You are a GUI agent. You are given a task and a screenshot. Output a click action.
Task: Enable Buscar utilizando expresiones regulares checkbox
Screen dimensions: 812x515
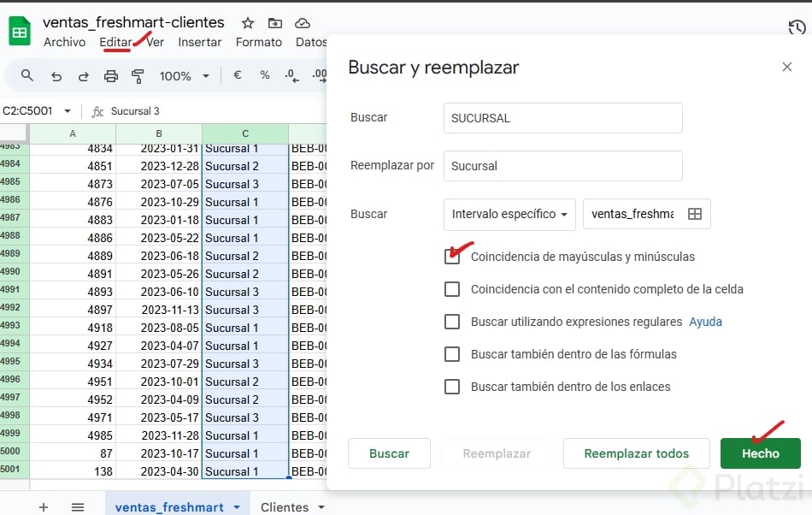click(x=452, y=322)
